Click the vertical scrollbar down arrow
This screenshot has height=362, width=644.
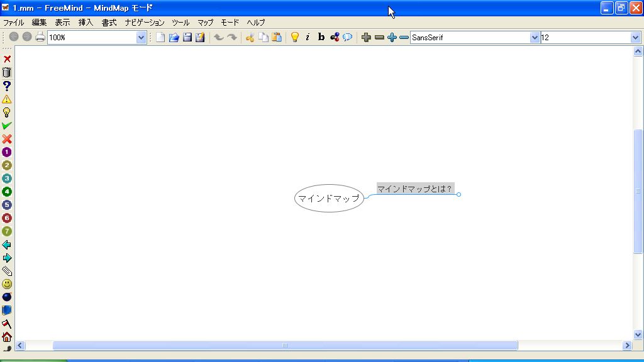point(638,334)
